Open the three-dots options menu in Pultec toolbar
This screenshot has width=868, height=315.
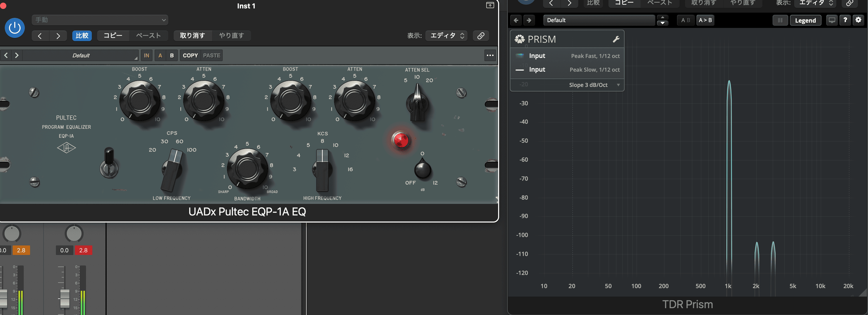(490, 56)
